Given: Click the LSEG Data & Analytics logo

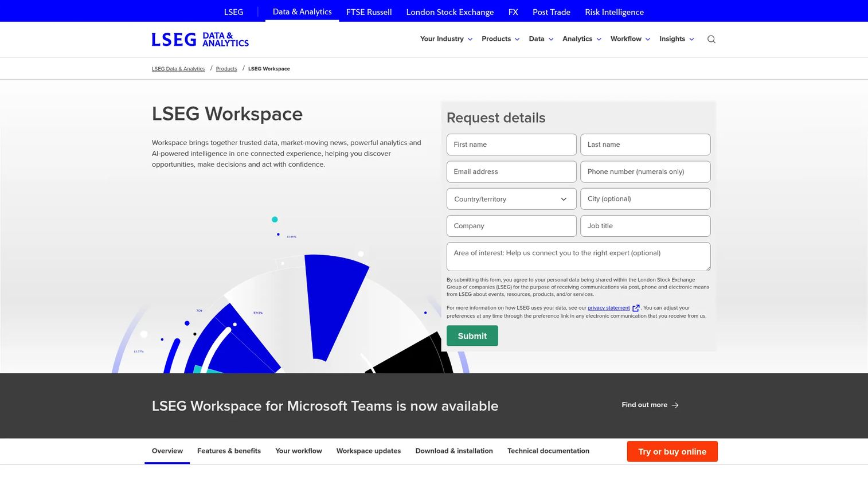Looking at the screenshot, I should click(200, 39).
